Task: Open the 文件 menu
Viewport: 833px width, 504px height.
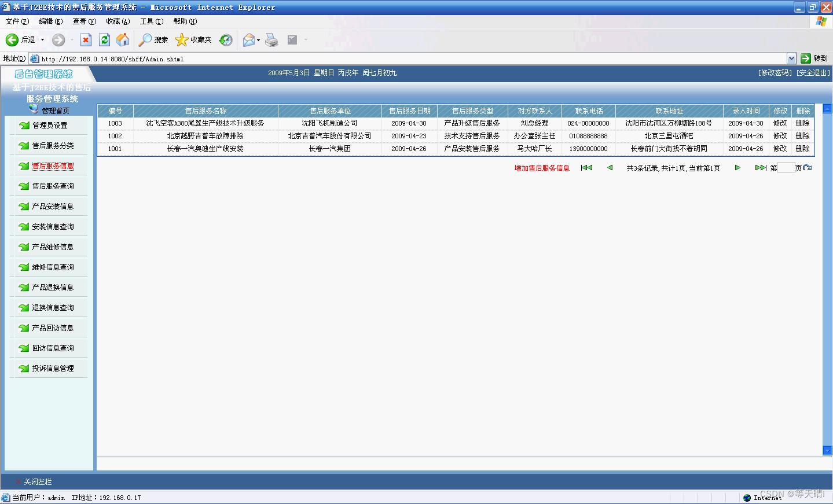Action: 16,21
